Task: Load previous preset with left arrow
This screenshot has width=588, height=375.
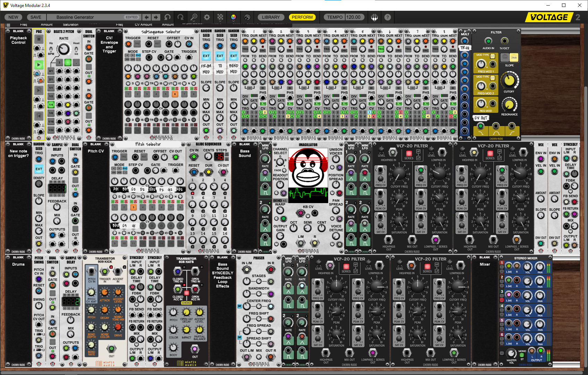Action: click(147, 17)
